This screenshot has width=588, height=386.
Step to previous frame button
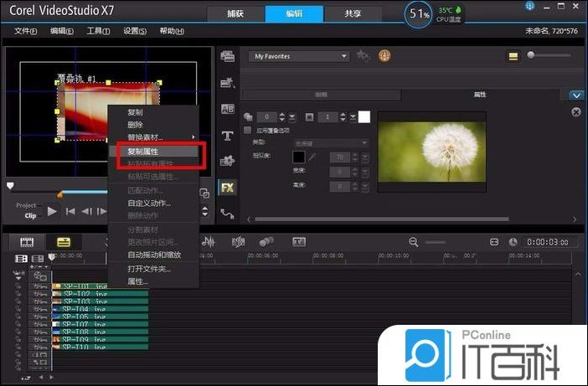click(x=86, y=211)
